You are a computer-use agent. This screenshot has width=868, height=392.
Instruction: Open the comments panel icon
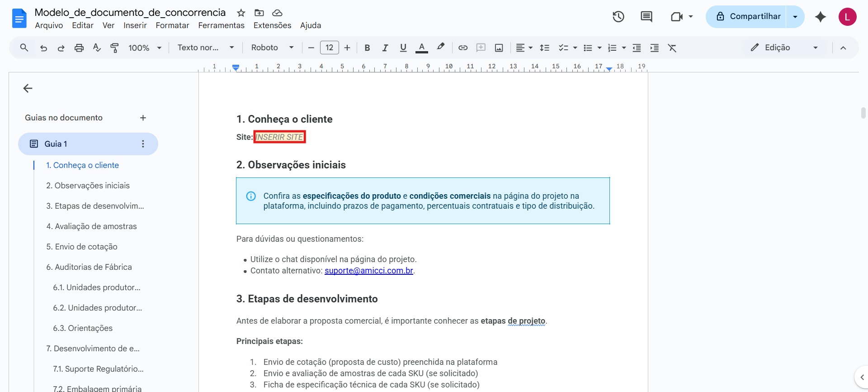(646, 17)
